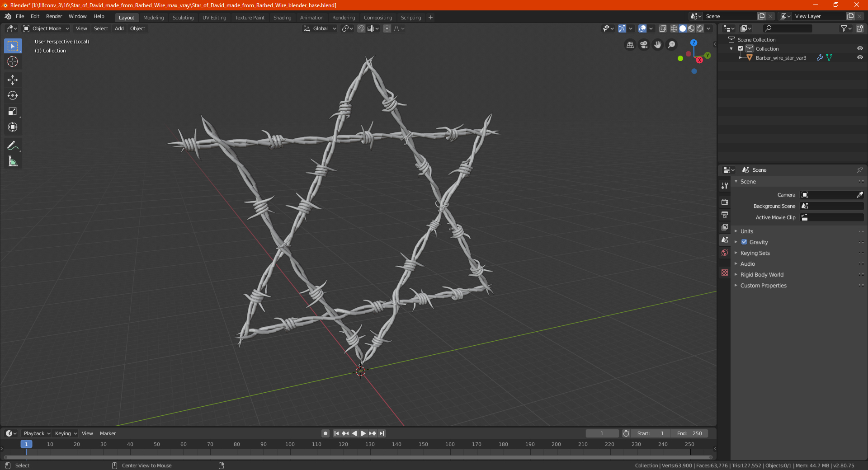Toggle viewport overlays display
The image size is (868, 470).
click(x=642, y=28)
